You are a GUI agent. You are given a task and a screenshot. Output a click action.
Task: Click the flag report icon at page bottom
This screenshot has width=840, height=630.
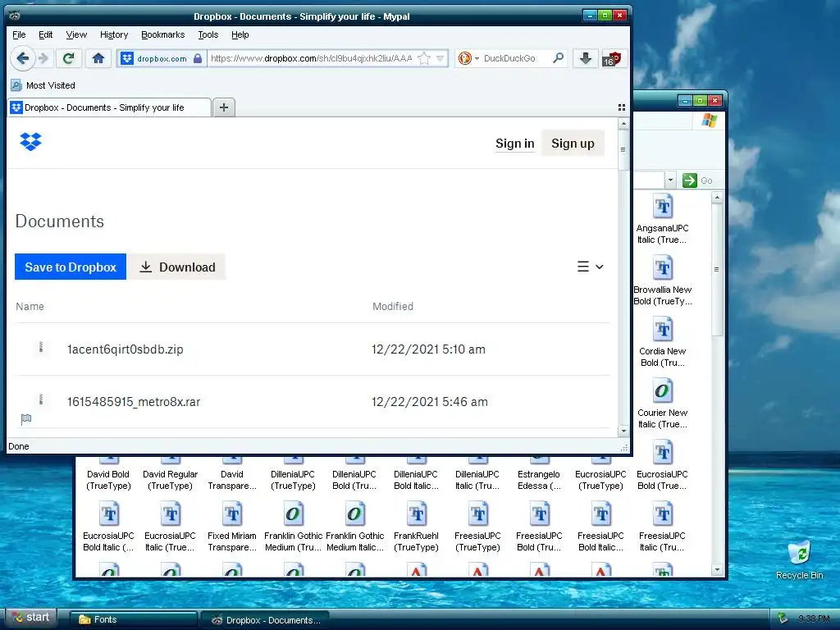pyautogui.click(x=25, y=419)
